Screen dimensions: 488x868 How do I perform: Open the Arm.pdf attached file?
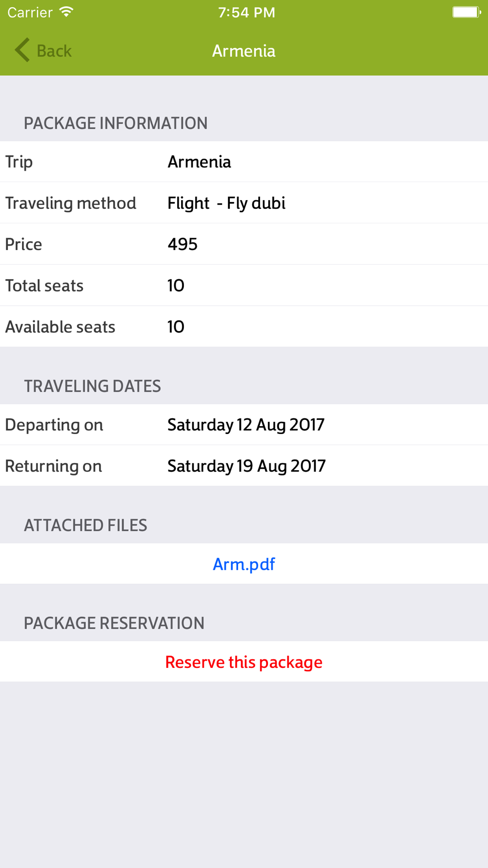(x=244, y=564)
